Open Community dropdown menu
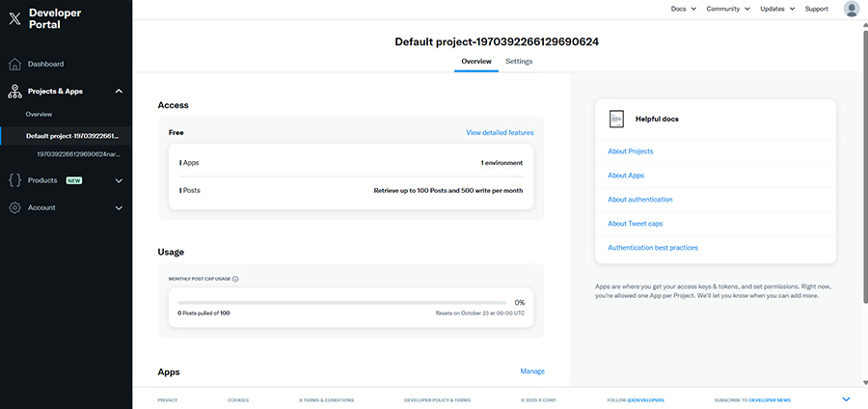This screenshot has height=409, width=868. click(x=728, y=9)
